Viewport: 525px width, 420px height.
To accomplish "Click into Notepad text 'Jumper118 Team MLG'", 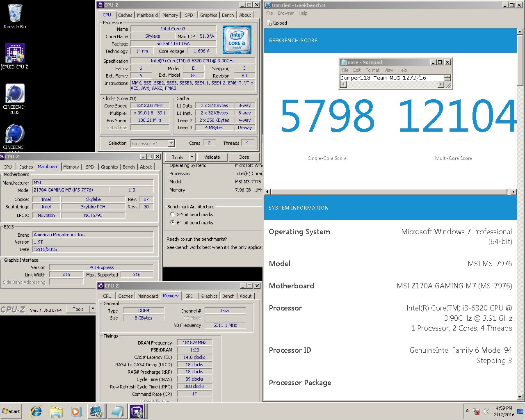I will tap(370, 78).
